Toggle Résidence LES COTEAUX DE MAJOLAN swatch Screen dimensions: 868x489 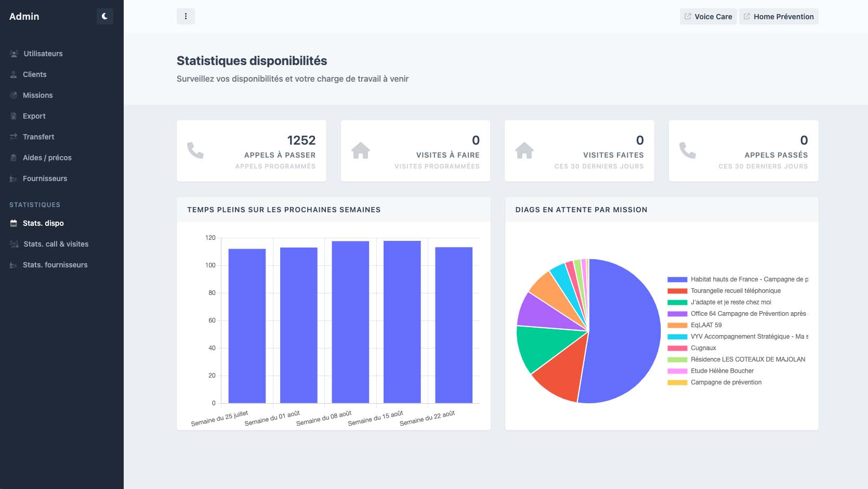point(677,359)
